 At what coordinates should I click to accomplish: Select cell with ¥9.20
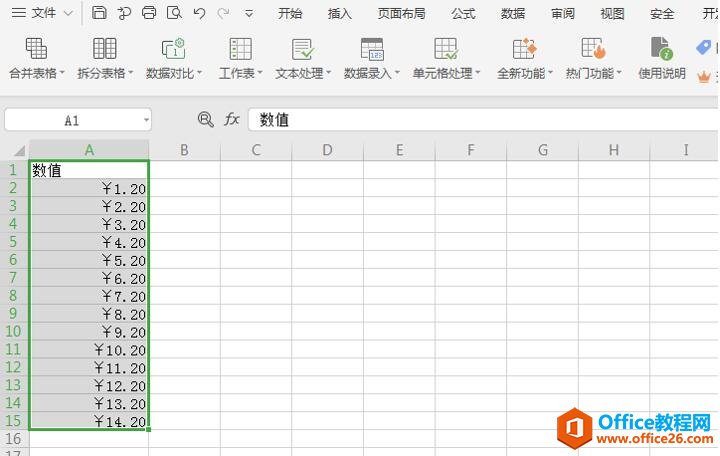point(89,331)
